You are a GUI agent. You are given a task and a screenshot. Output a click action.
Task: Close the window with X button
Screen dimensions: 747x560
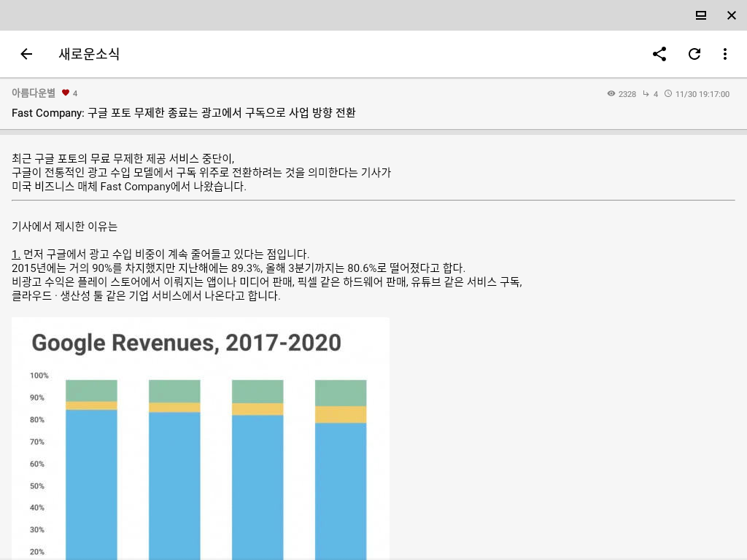coord(732,15)
